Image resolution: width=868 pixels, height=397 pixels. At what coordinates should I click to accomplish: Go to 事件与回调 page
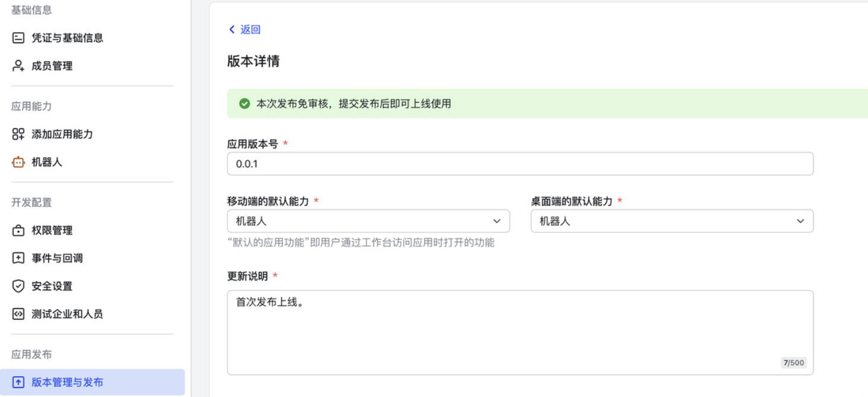pyautogui.click(x=57, y=259)
